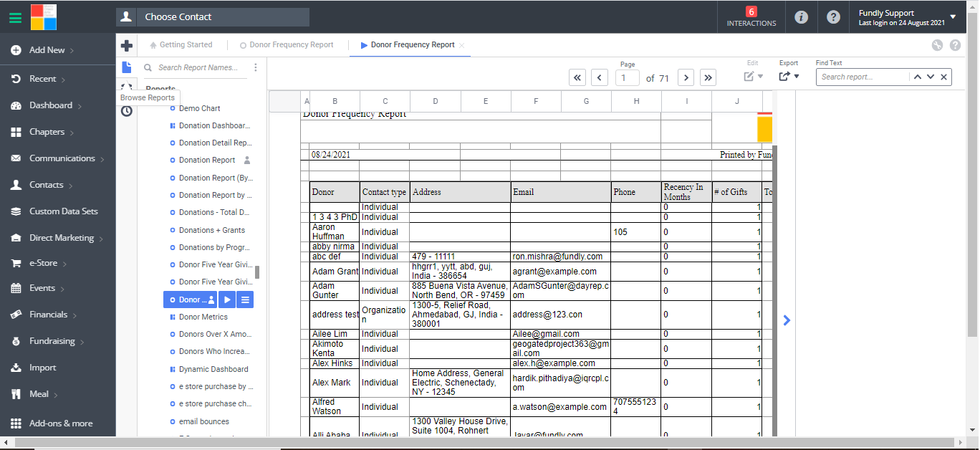The height and width of the screenshot is (450, 980).
Task: Close the active Donor Frequency Report tab
Action: pos(462,45)
